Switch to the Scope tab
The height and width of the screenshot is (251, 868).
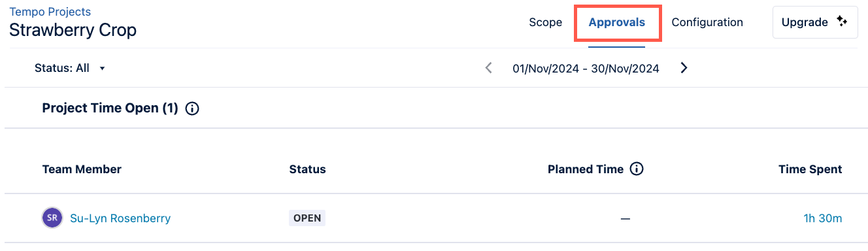(x=546, y=22)
